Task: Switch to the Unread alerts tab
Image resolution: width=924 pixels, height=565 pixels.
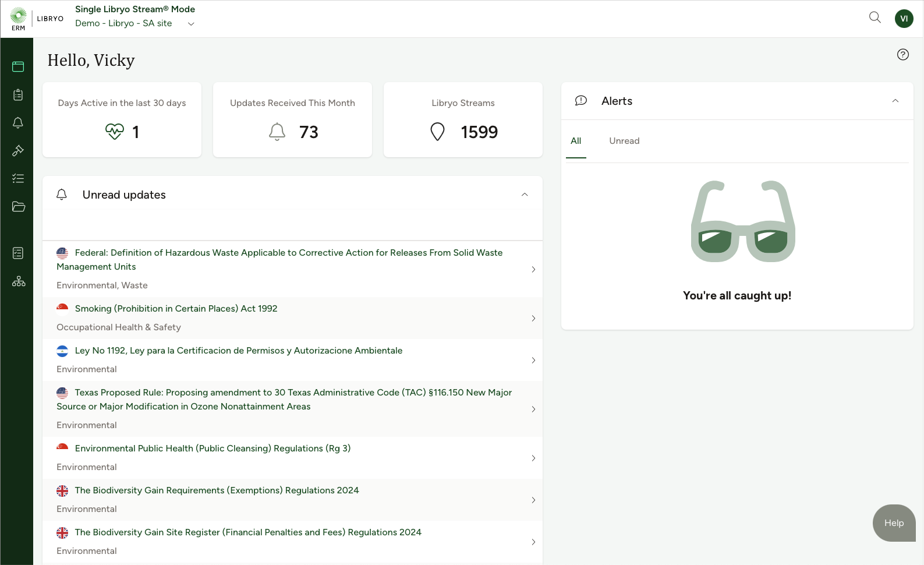Action: tap(624, 141)
